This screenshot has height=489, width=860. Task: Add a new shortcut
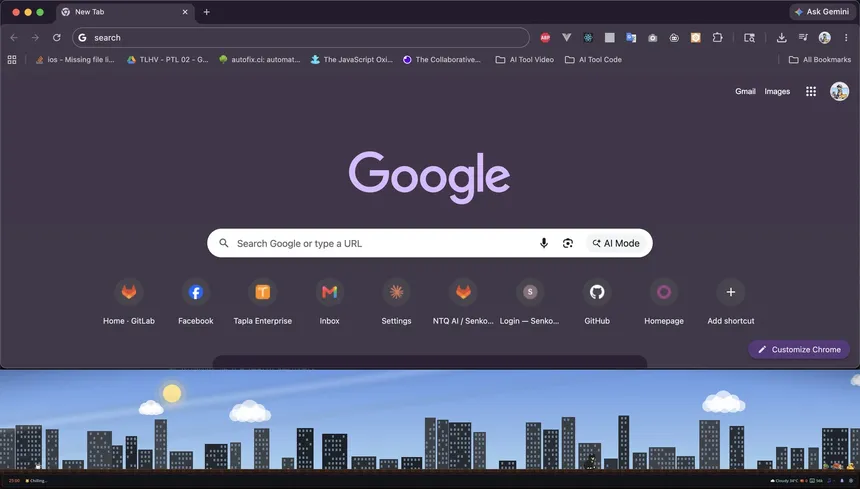pyautogui.click(x=731, y=302)
